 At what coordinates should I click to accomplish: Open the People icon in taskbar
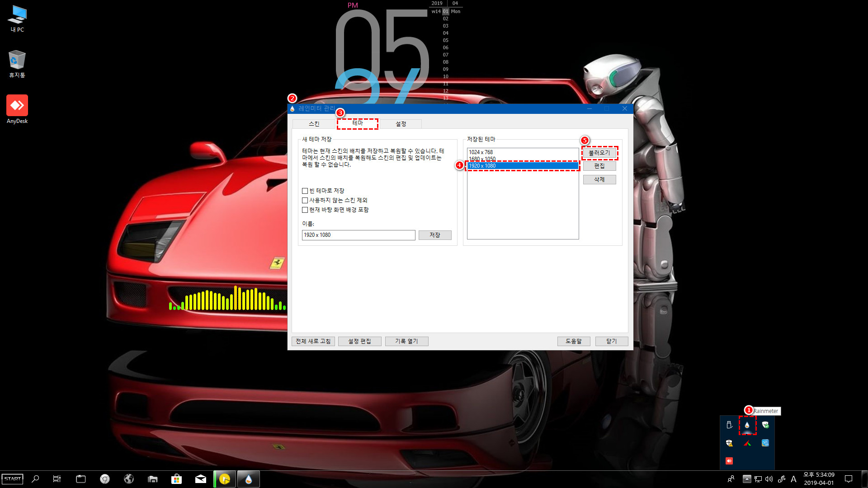[731, 479]
